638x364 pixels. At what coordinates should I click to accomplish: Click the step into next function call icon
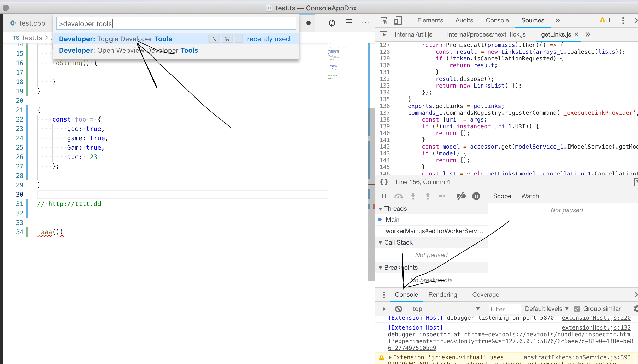tap(413, 196)
